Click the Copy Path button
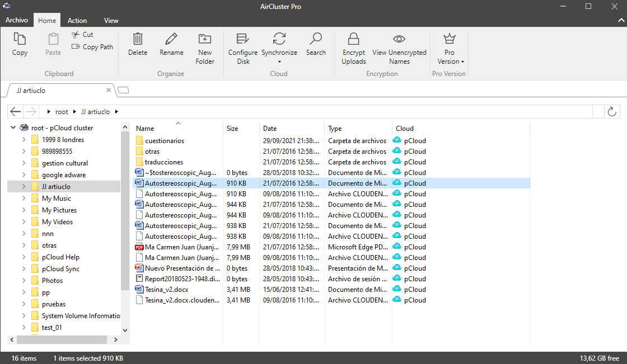 click(x=92, y=47)
